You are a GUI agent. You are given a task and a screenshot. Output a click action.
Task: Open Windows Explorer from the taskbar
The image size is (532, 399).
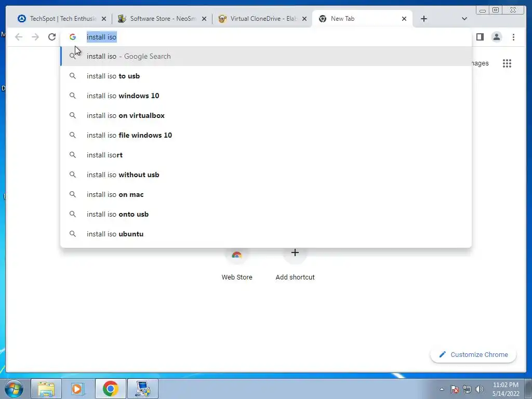tap(46, 389)
